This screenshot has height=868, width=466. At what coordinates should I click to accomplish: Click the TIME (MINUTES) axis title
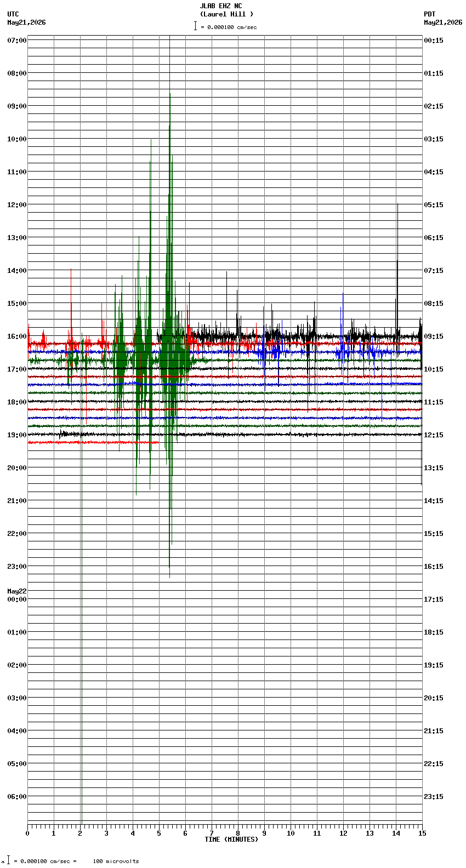point(231,840)
